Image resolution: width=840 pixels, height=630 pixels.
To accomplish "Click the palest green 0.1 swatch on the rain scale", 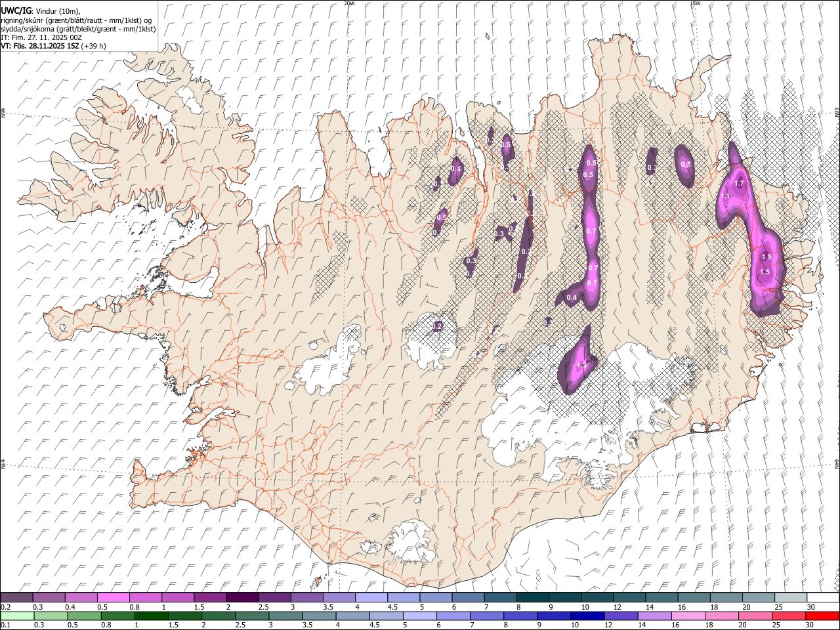I will click(17, 616).
